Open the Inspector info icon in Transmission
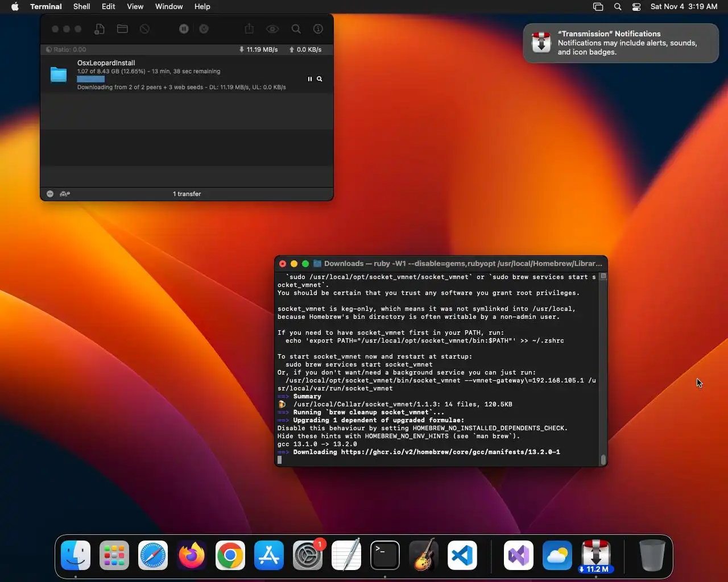The height and width of the screenshot is (582, 728). 318,29
